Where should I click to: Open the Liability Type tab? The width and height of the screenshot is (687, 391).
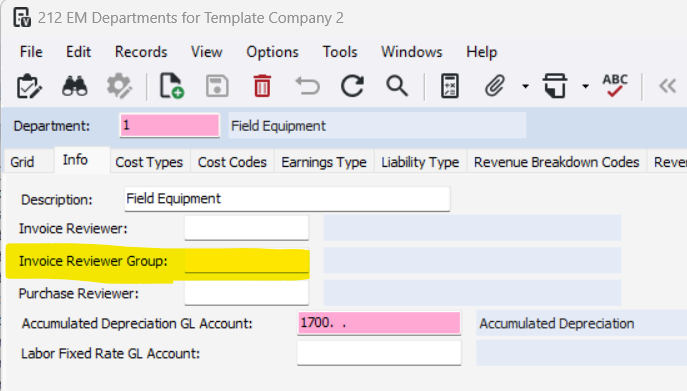click(420, 162)
